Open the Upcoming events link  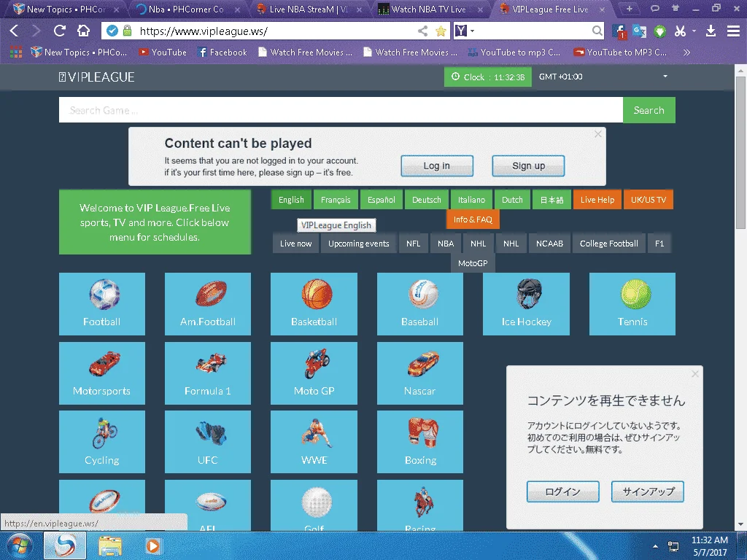[x=359, y=244]
